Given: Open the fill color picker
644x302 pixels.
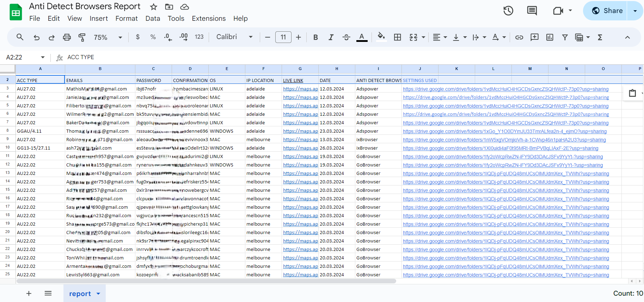Looking at the screenshot, I should (x=381, y=37).
